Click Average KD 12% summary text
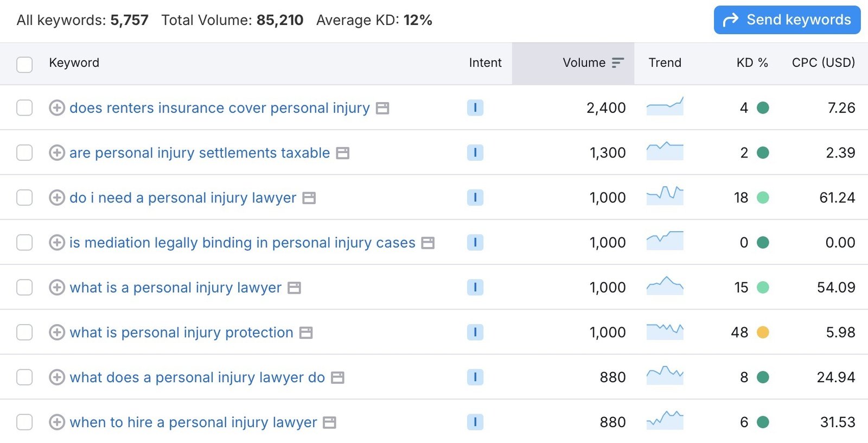The height and width of the screenshot is (443, 868). 374,20
